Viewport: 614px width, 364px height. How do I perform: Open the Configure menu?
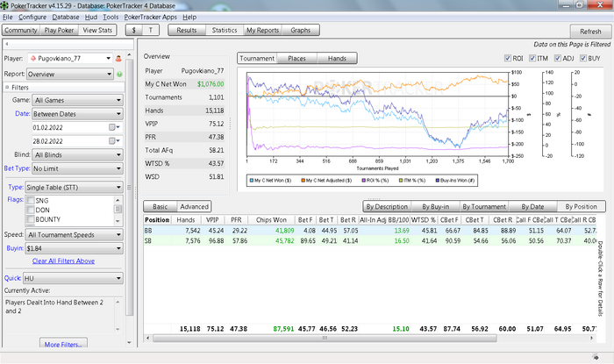click(32, 17)
